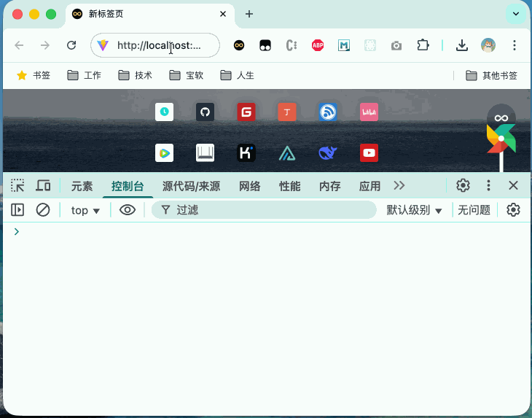Switch to the 内存 tab
The width and height of the screenshot is (532, 418).
(330, 186)
